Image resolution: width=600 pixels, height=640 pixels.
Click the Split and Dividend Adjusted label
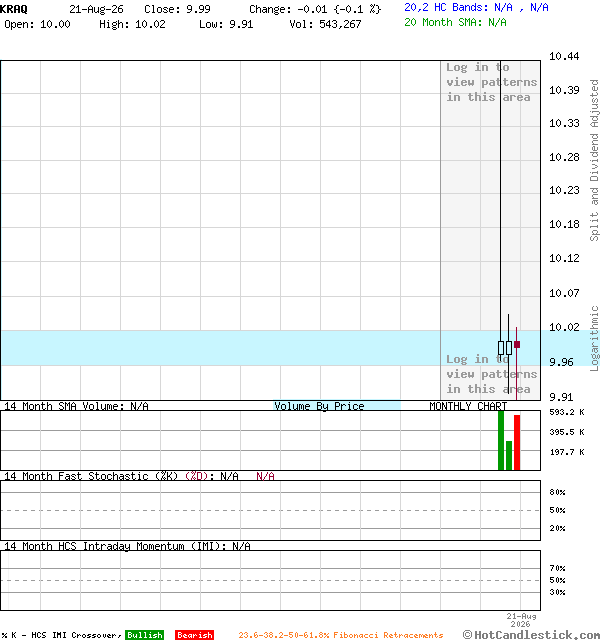[594, 160]
